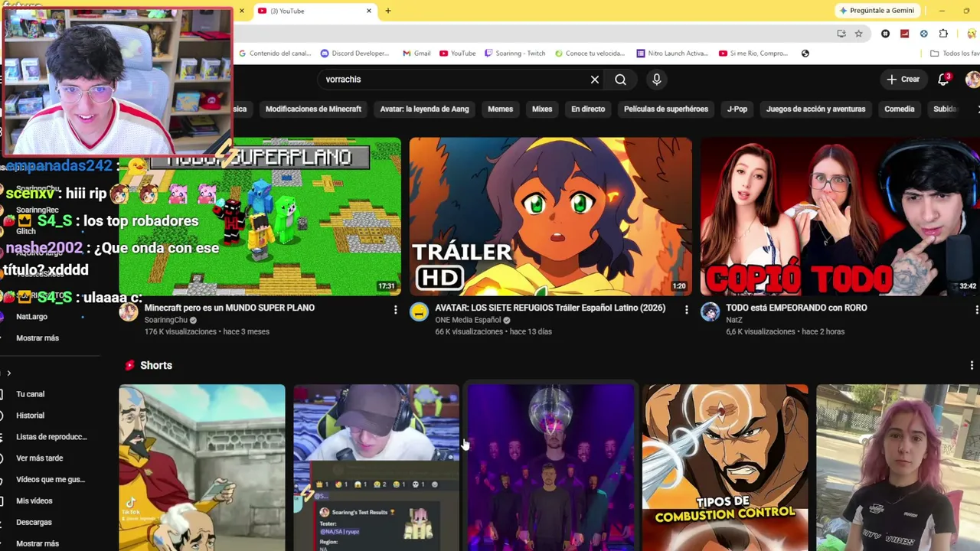Open Ver más tarde in sidebar
This screenshot has width=980, height=551.
pyautogui.click(x=40, y=458)
